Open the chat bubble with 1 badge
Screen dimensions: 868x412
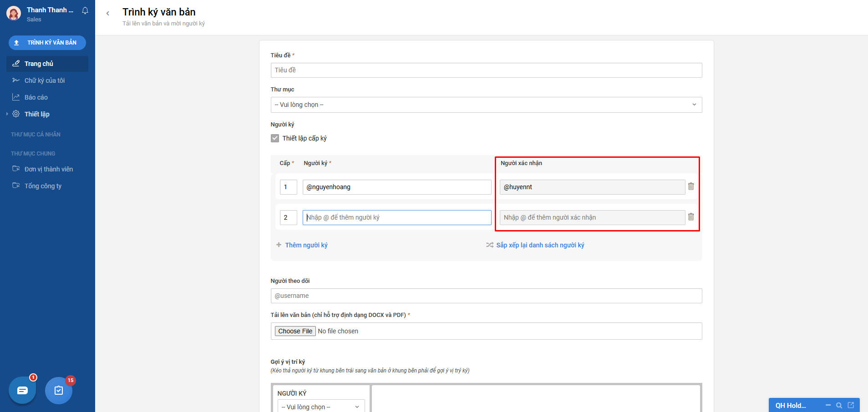[22, 390]
